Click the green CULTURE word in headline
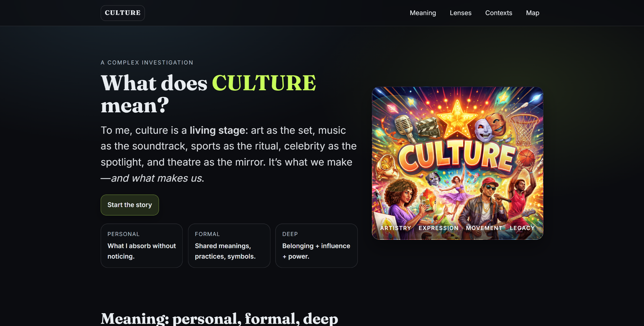Screen dimensions: 644x326 (x=264, y=83)
